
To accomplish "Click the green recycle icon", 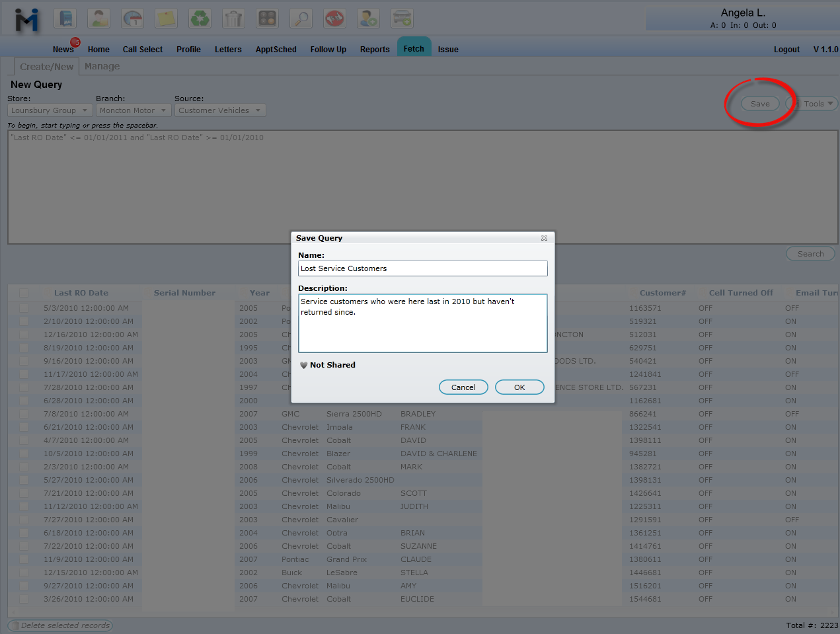I will pyautogui.click(x=200, y=19).
